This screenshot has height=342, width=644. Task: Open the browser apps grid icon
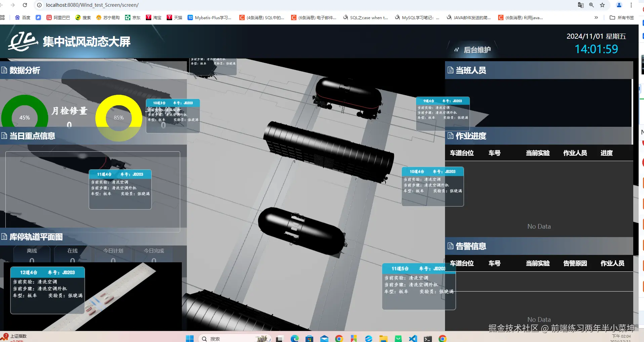point(2,17)
